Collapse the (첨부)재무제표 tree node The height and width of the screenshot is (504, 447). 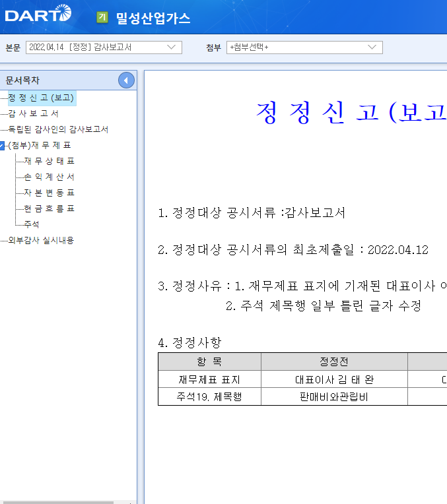(2, 146)
